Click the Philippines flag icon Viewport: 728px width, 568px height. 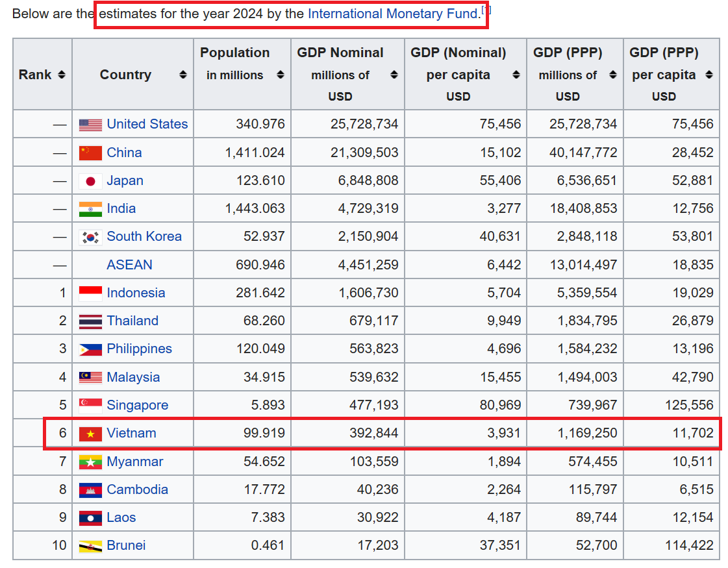coord(90,349)
